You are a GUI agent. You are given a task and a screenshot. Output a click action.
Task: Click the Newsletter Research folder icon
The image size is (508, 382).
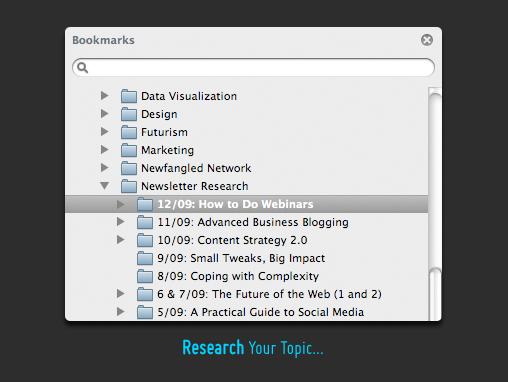coord(129,186)
